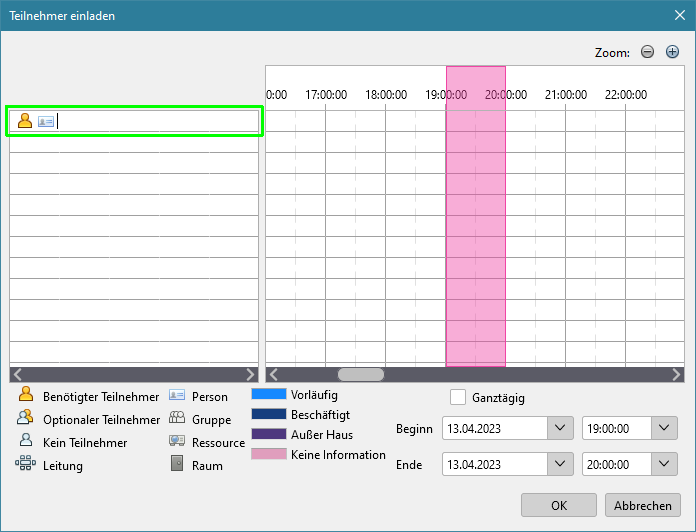Click the Leitung legend icon

coord(25,464)
